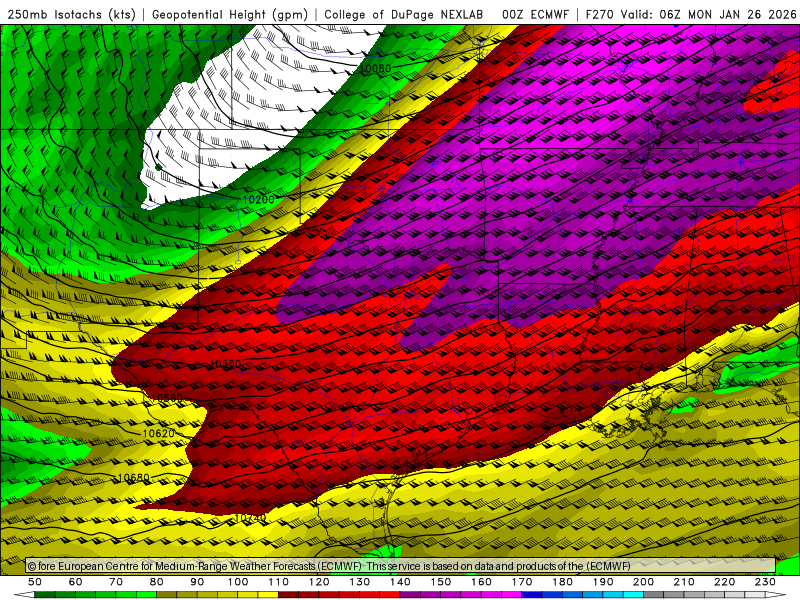The height and width of the screenshot is (600, 800).
Task: Click the 220 value on the color scale
Action: [x=724, y=582]
